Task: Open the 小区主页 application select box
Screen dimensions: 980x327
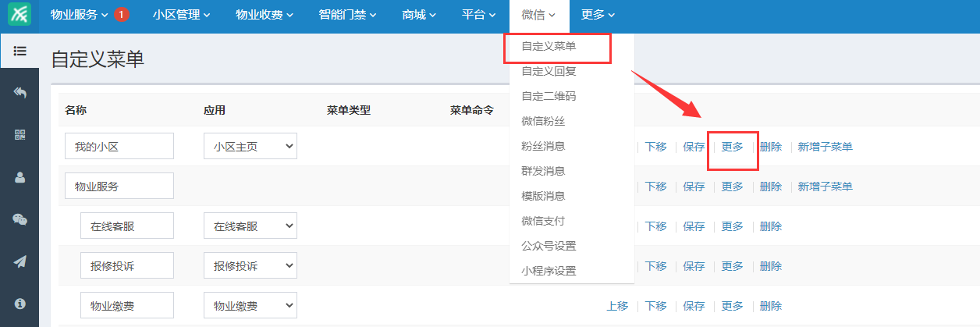Action: tap(250, 146)
